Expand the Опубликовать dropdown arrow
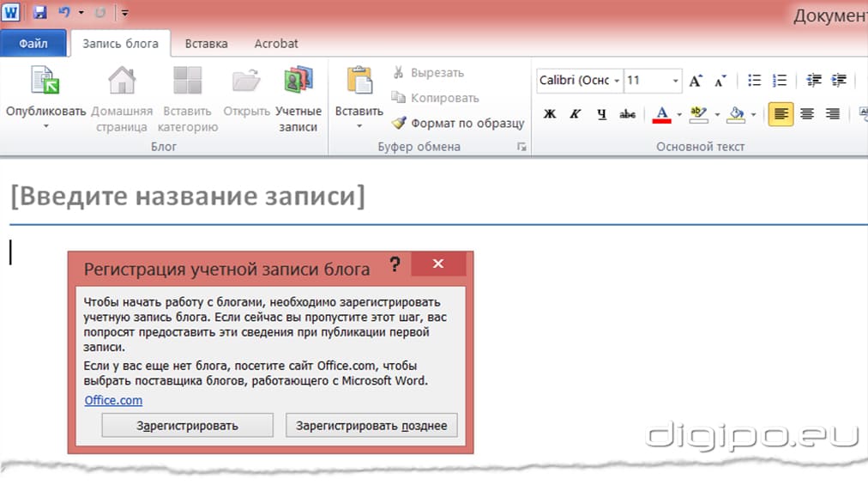This screenshot has height=485, width=868. pos(46,127)
